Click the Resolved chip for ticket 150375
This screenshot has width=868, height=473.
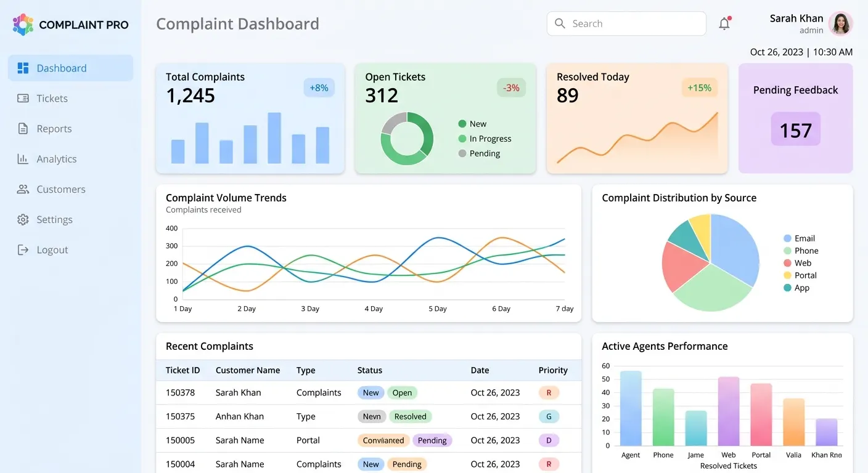pos(410,416)
